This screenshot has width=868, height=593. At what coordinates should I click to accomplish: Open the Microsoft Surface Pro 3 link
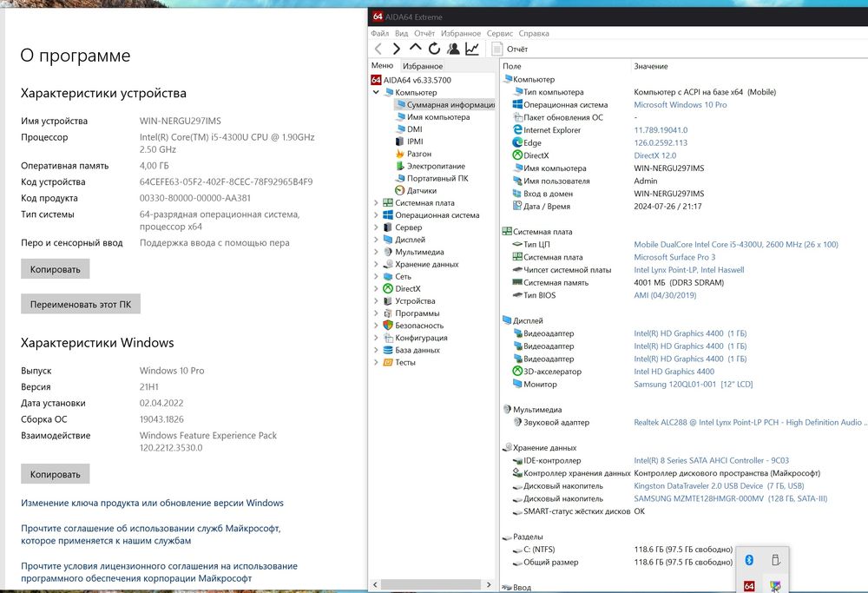[674, 257]
